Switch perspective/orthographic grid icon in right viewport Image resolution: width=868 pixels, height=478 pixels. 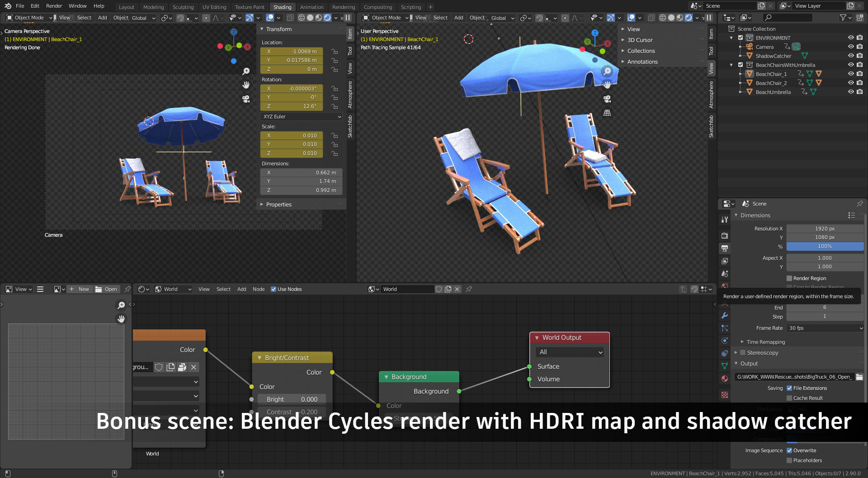(x=607, y=112)
